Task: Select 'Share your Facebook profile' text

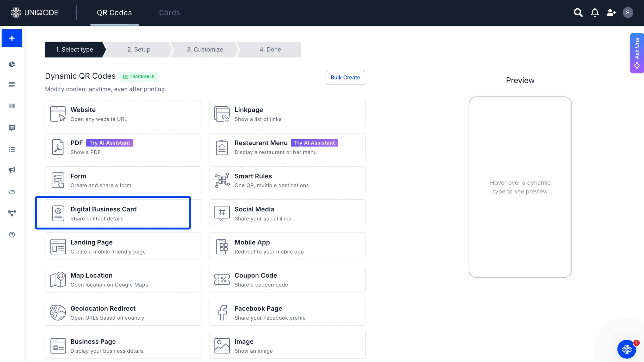Action: click(x=270, y=318)
